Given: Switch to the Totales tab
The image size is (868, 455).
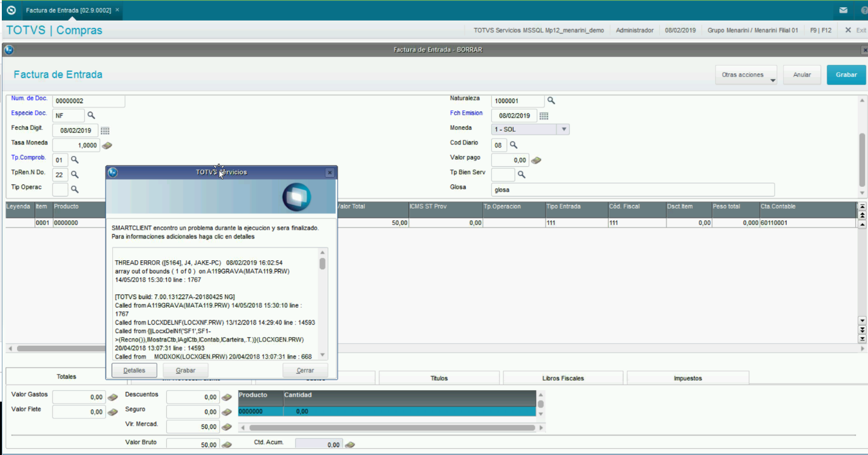Looking at the screenshot, I should point(66,377).
